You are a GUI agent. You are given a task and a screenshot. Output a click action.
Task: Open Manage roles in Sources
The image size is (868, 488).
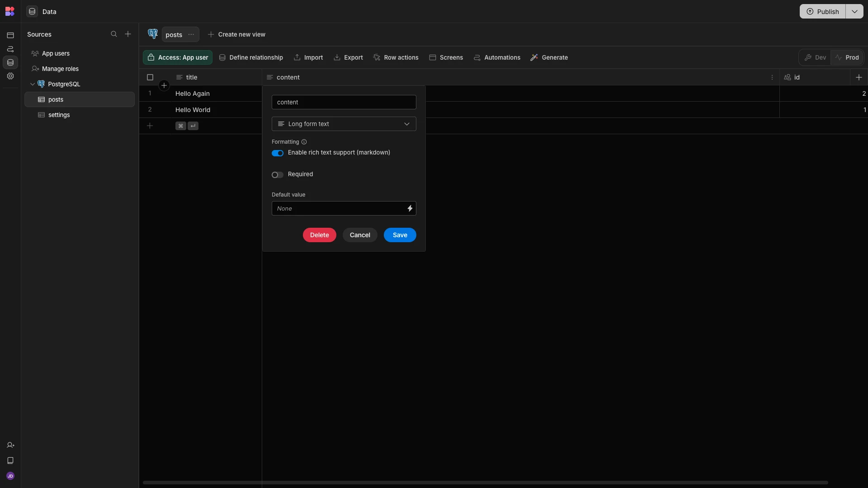pos(80,69)
